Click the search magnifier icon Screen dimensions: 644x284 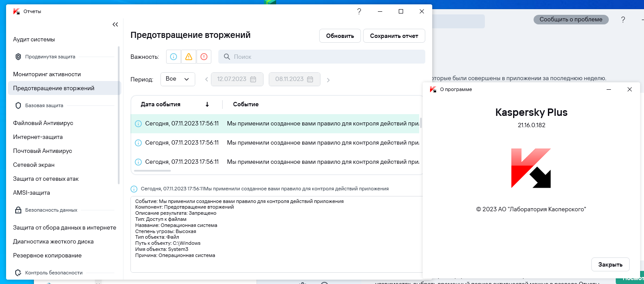(227, 57)
